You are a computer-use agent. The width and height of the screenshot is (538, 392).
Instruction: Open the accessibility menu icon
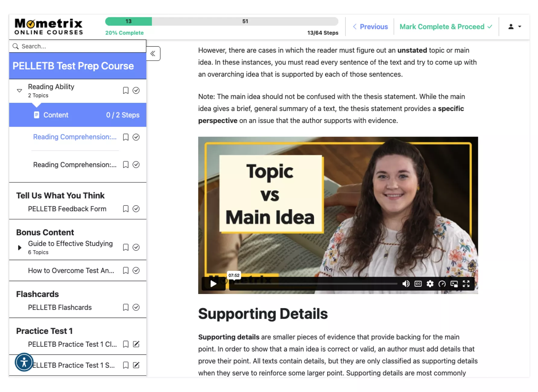click(x=24, y=362)
